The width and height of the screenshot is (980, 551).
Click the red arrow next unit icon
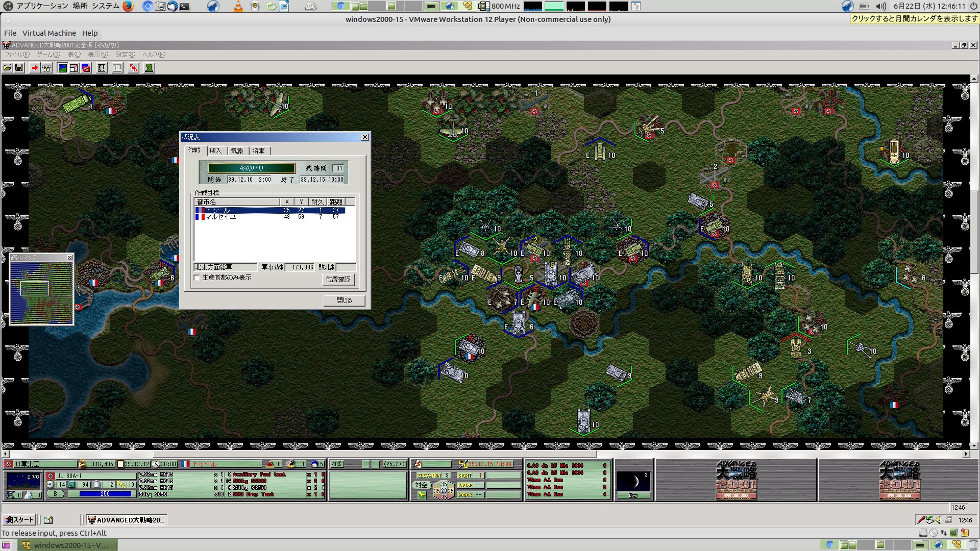point(34,68)
